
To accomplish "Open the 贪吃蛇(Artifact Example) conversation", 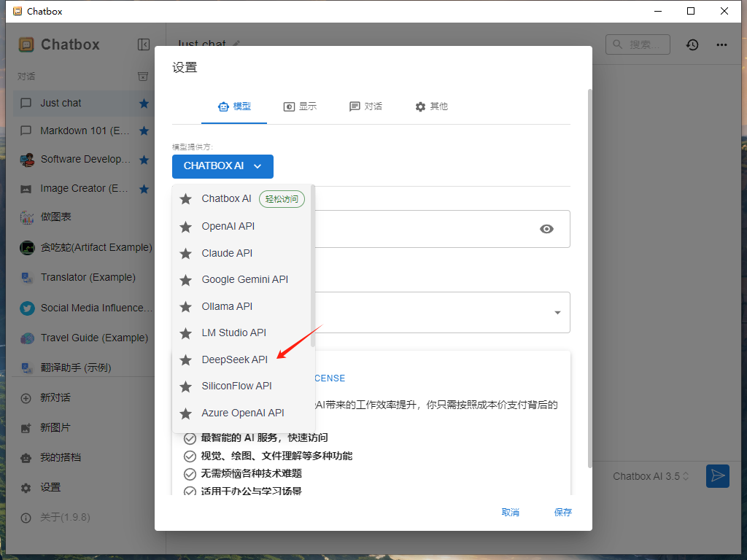I will coord(83,248).
